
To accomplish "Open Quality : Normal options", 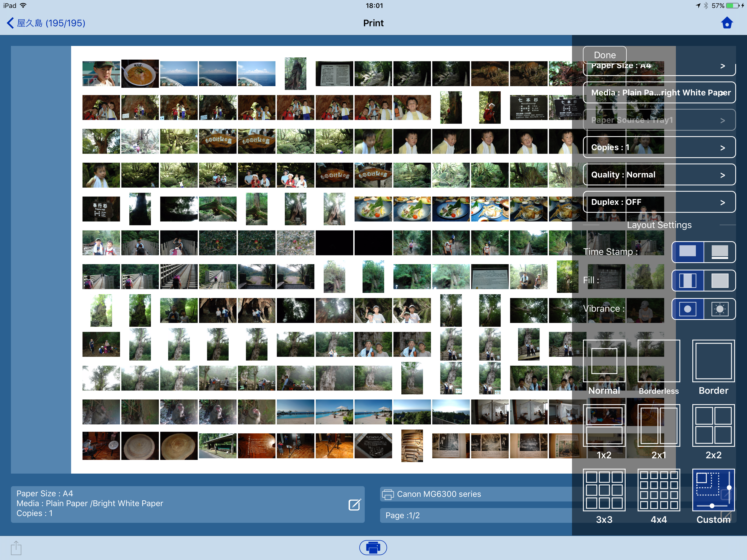I will (x=659, y=175).
